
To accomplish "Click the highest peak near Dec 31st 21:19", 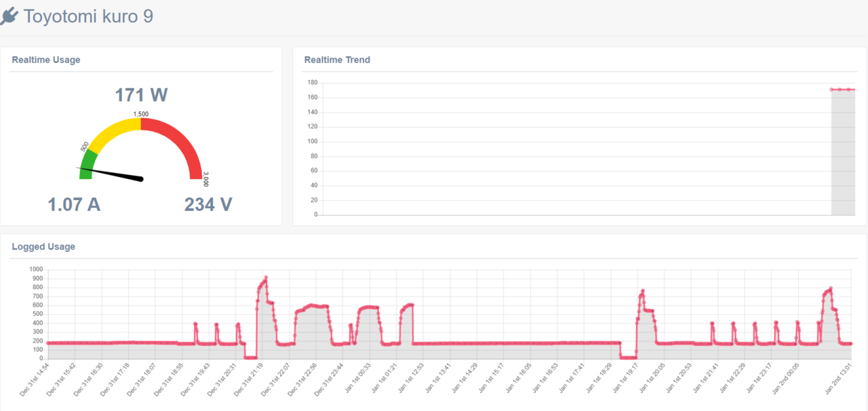I will click(x=266, y=277).
